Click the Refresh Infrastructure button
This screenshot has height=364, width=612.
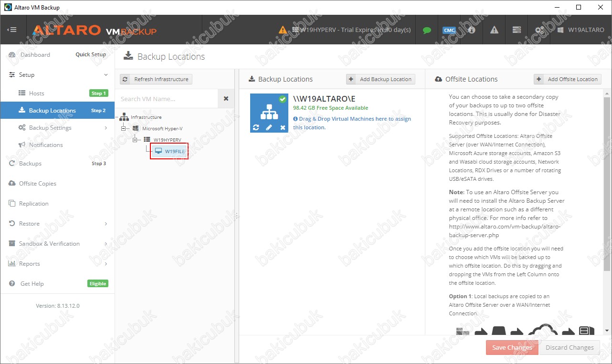coord(156,79)
